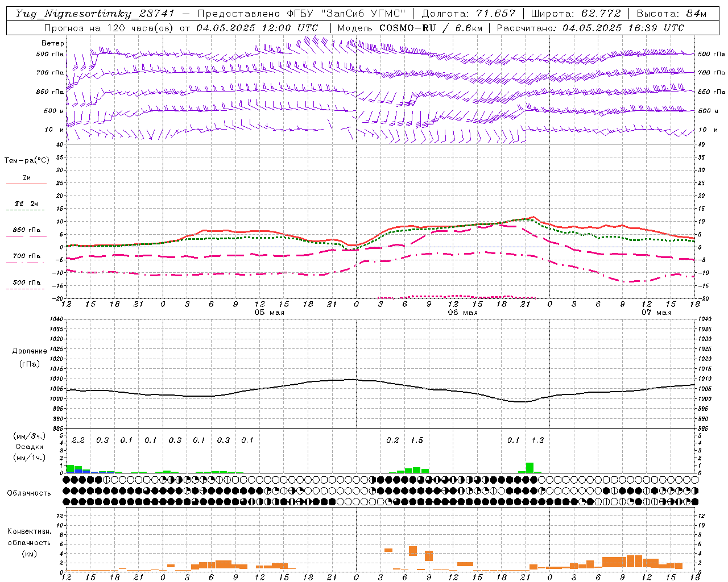This screenshot has width=728, height=582.
Task: Click the 2.2 precipitation amount
Action: pos(78,440)
